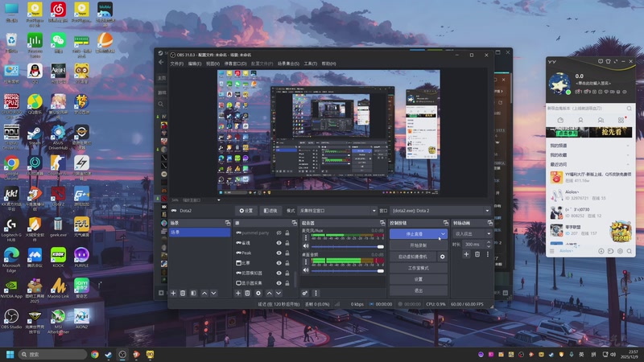Screen dimensions: 644x362
Task: Open virtual camera settings gear
Action: tap(442, 257)
